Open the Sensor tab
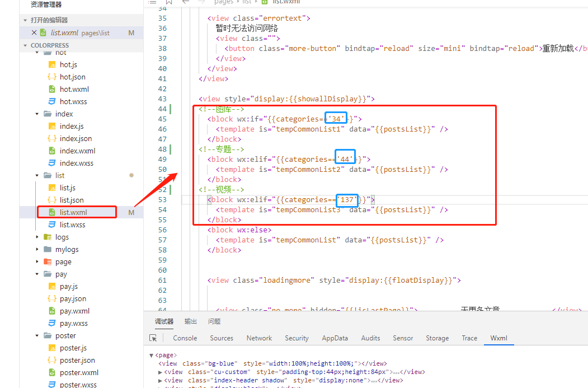The width and height of the screenshot is (588, 388). tap(403, 338)
